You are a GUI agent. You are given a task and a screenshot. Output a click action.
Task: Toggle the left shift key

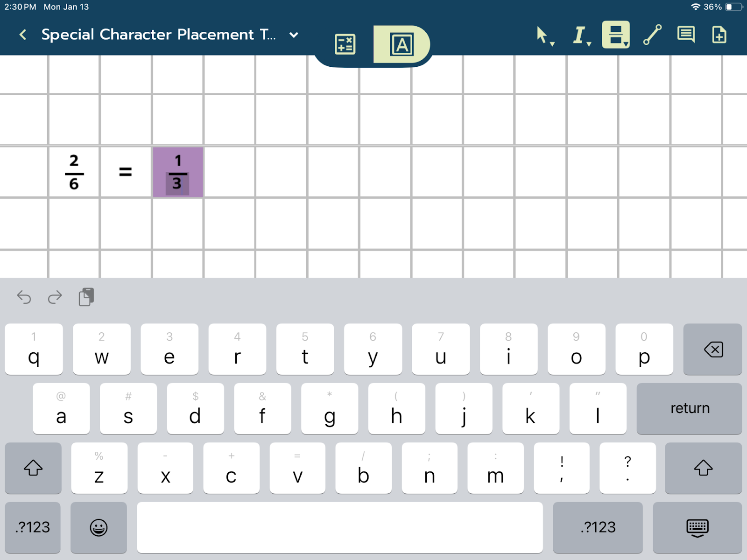pyautogui.click(x=33, y=468)
